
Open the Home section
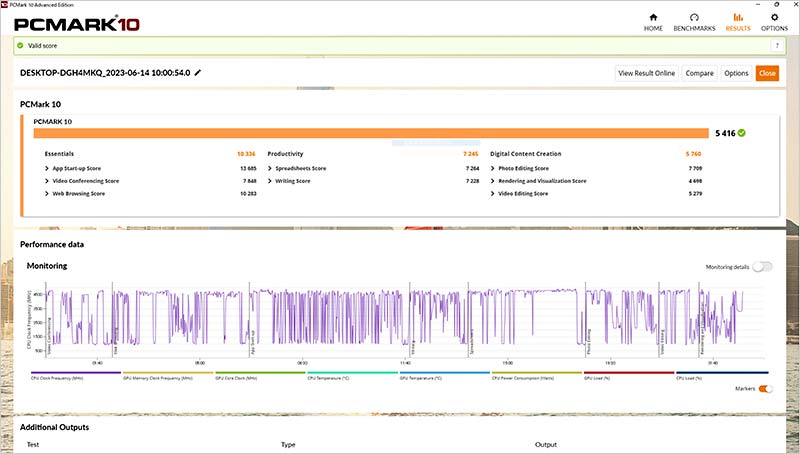(653, 23)
